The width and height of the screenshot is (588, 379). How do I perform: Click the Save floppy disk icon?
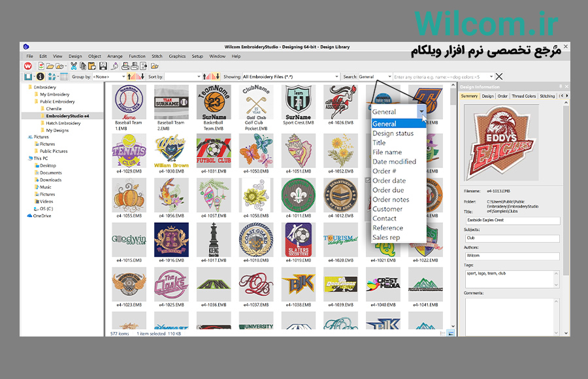(x=103, y=66)
